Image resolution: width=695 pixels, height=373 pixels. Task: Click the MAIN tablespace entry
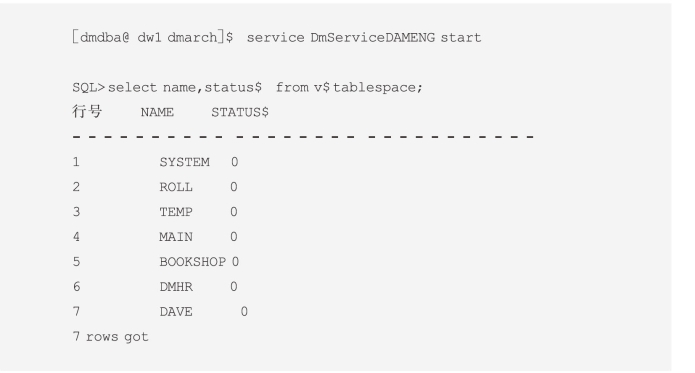click(x=176, y=237)
